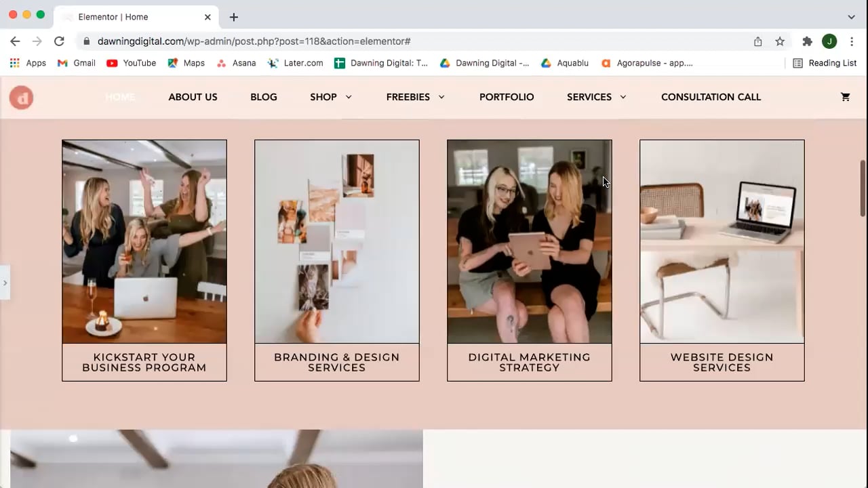
Task: Click the laptop on desk image
Action: click(722, 241)
